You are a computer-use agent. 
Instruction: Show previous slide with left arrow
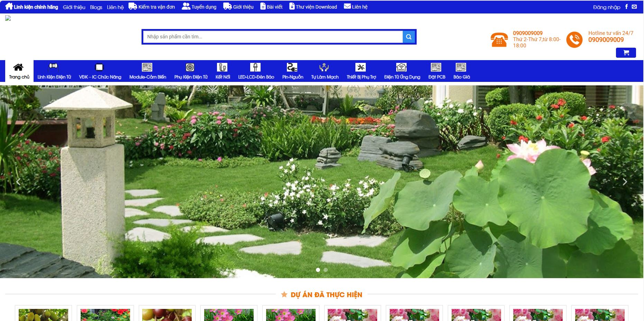pos(18,182)
